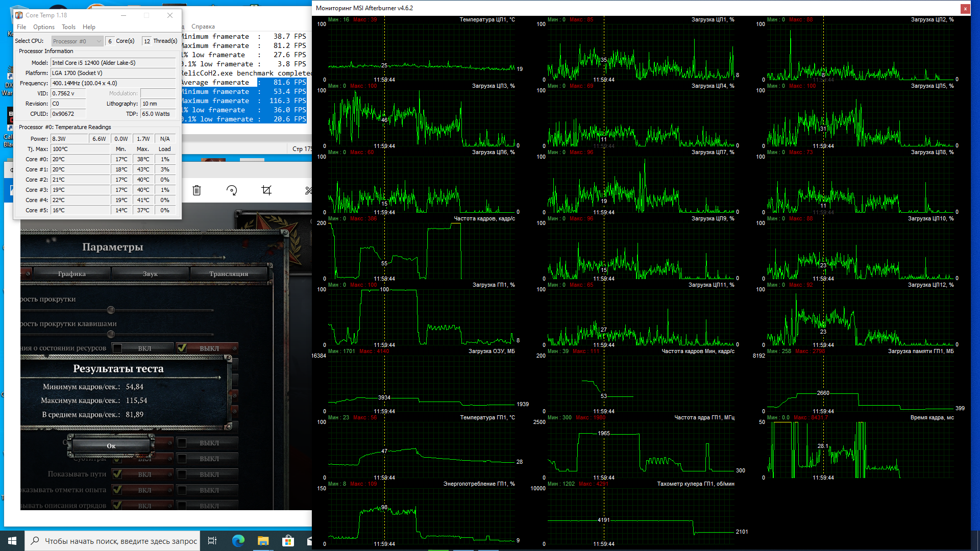Open Microsoft Edge from taskbar

[x=238, y=541]
